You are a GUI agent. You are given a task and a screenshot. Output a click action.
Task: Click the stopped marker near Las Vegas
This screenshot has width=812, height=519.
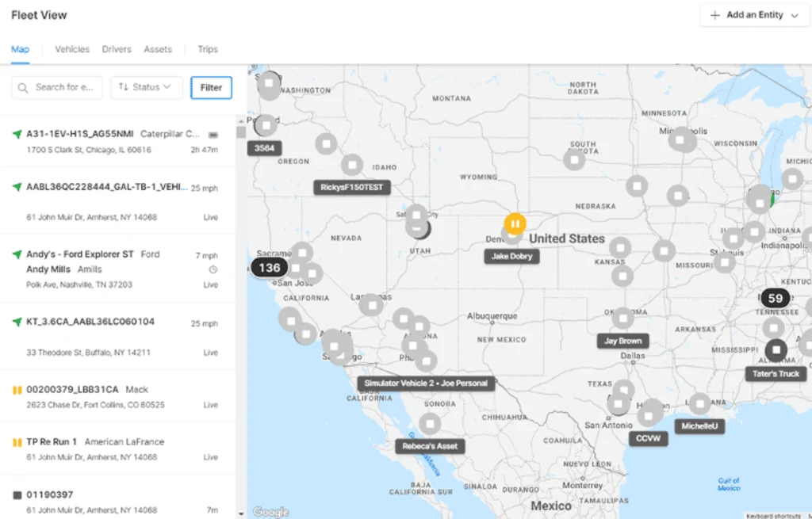click(x=371, y=305)
